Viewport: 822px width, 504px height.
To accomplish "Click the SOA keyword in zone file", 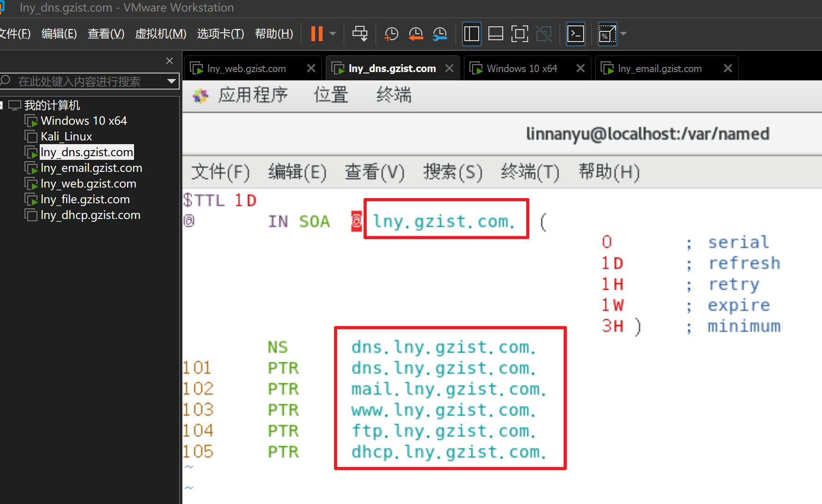I will point(315,222).
